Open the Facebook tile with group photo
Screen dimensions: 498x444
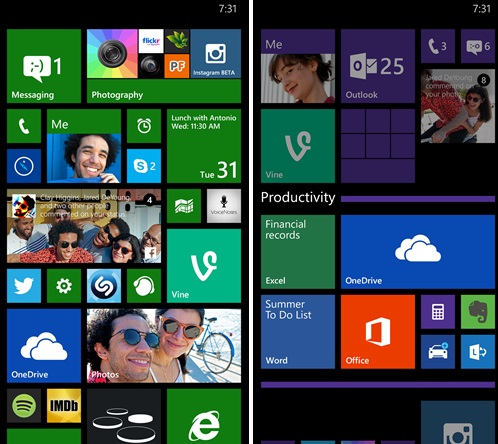84,226
